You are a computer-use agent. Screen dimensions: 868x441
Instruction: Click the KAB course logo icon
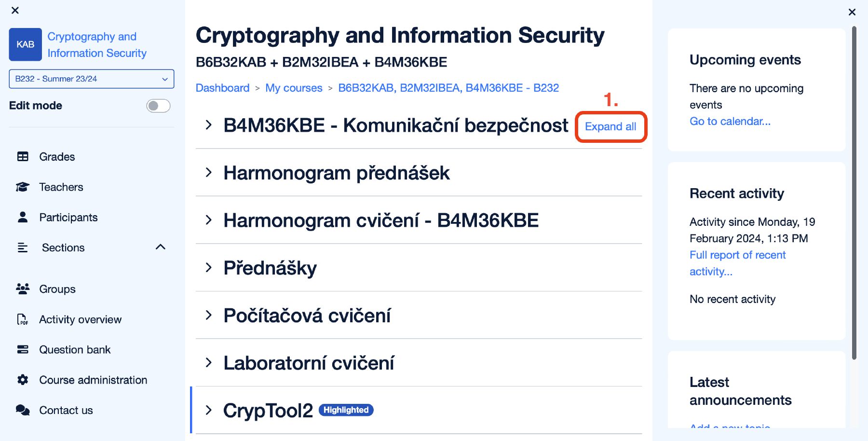pyautogui.click(x=25, y=44)
